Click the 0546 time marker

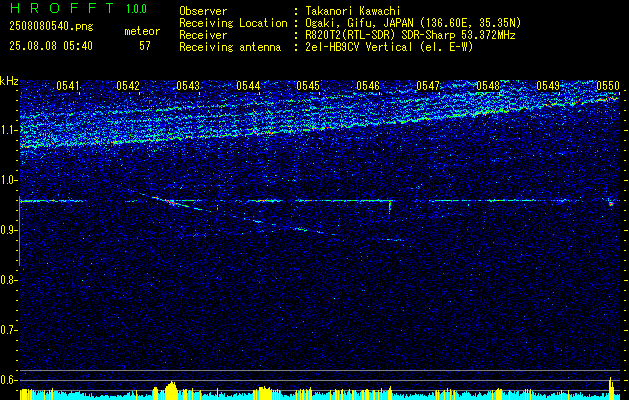(368, 85)
